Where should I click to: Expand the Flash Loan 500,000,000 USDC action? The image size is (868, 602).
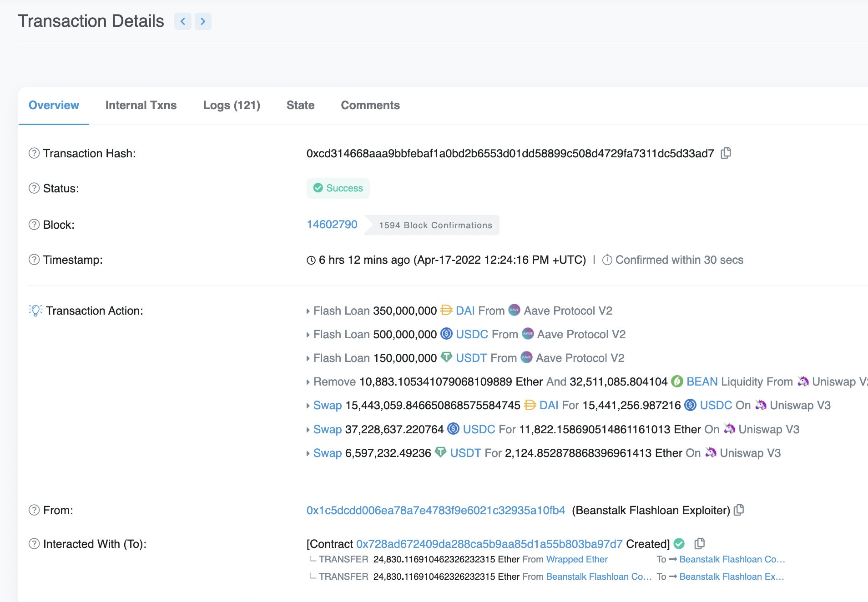[x=308, y=335]
